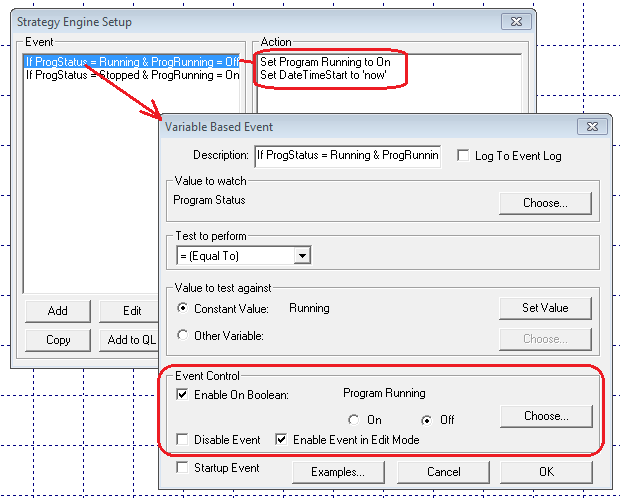Choose the Off radio option
Image resolution: width=620 pixels, height=498 pixels.
427,420
